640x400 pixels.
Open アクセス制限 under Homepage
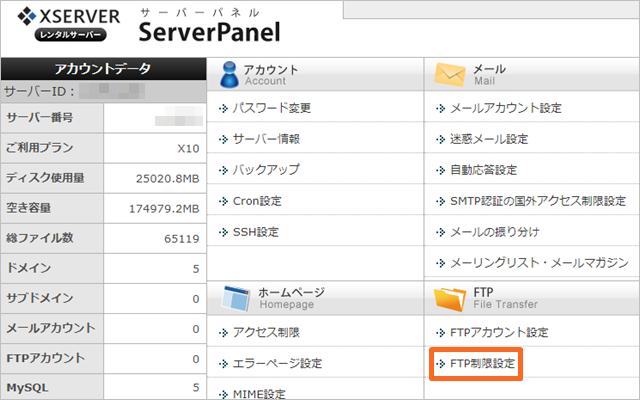[265, 332]
